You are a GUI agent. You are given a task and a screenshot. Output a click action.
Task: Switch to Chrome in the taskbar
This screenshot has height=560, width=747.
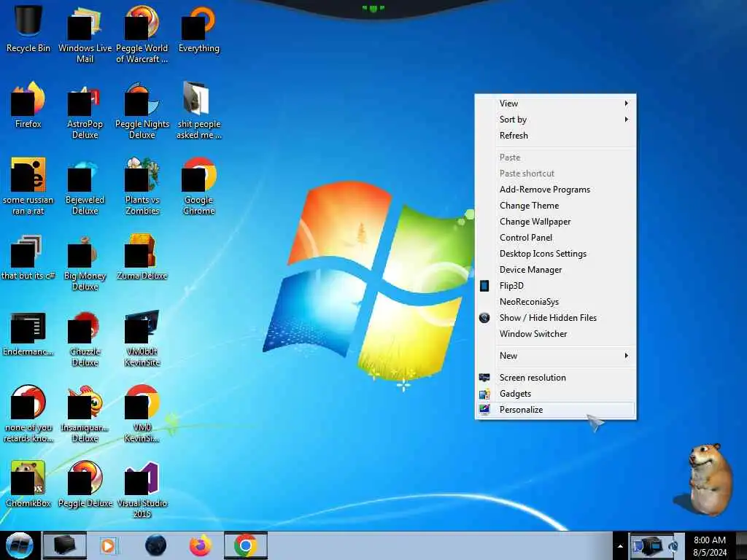(246, 545)
